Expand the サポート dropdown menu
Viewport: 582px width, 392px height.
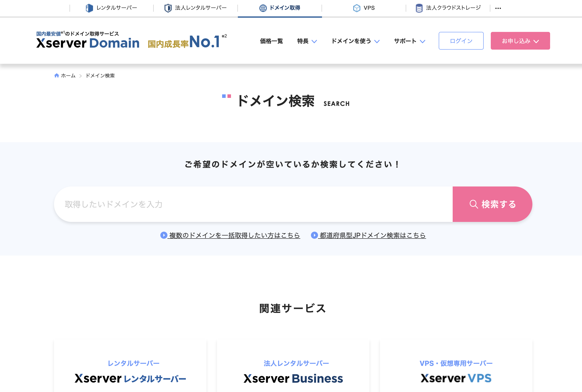(x=409, y=41)
